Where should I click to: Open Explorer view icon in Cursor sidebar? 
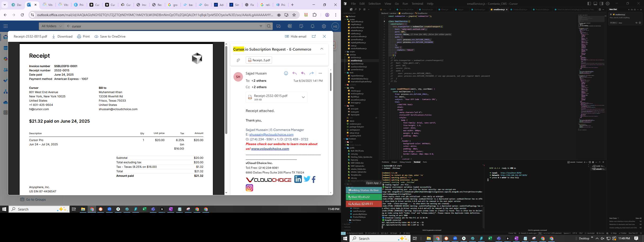(x=351, y=9)
